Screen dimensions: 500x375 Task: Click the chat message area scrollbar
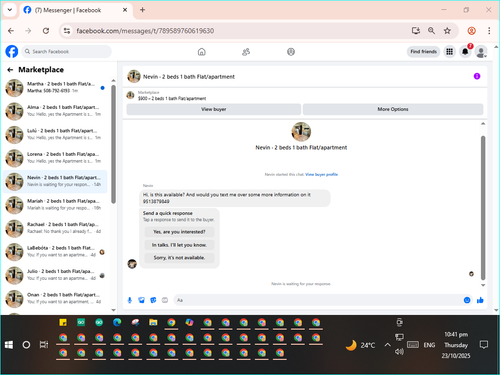[x=483, y=207]
